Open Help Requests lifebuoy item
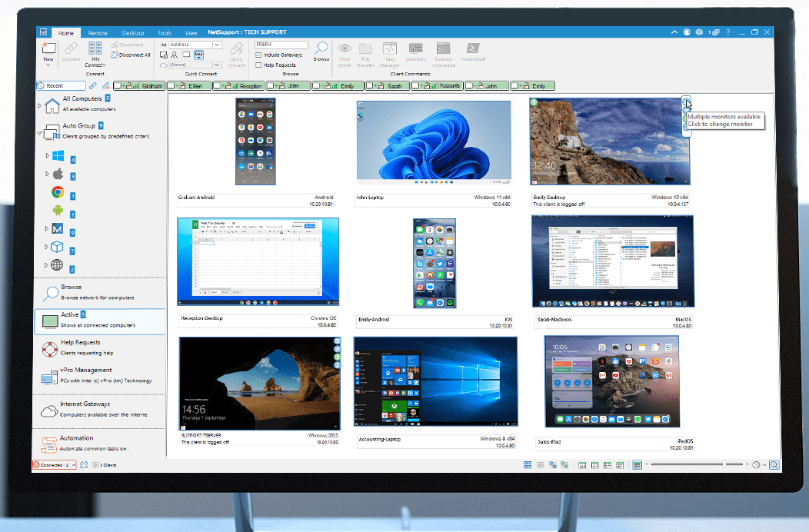This screenshot has height=532, width=809. (x=50, y=347)
